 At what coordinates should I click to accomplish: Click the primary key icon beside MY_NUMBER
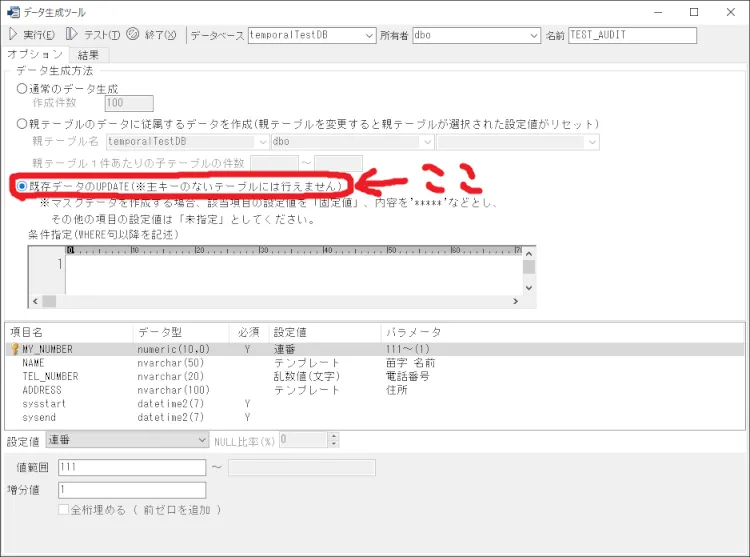(15, 349)
